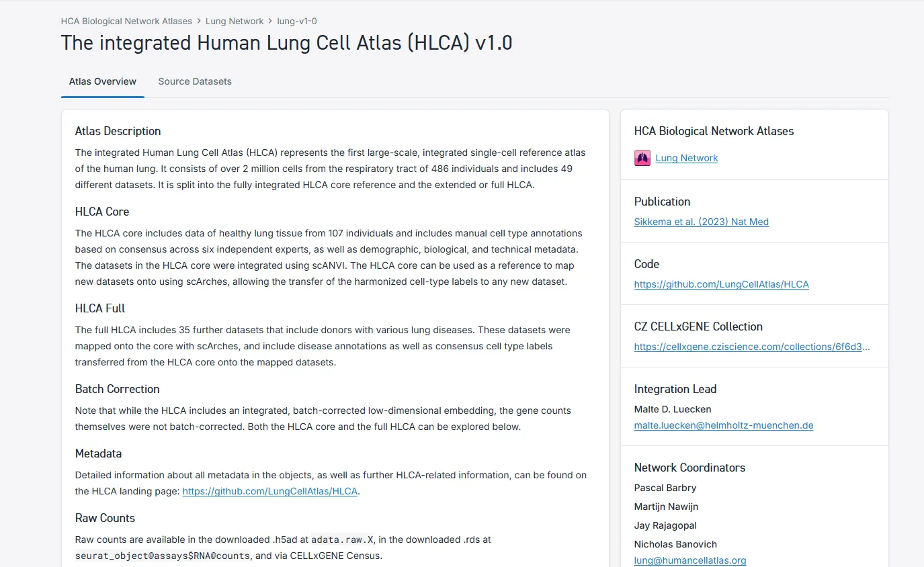Viewport: 924px width, 567px height.
Task: Select the Atlas Overview tab
Action: point(103,81)
